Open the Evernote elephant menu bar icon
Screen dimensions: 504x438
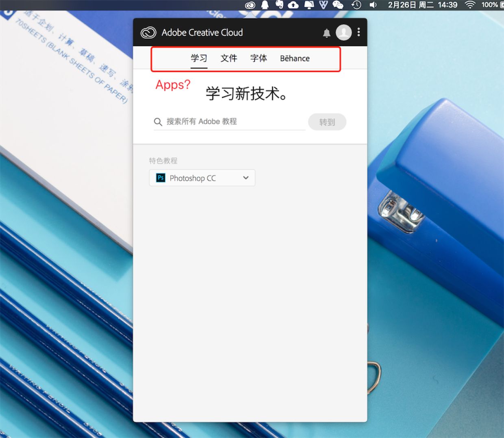point(279,4)
